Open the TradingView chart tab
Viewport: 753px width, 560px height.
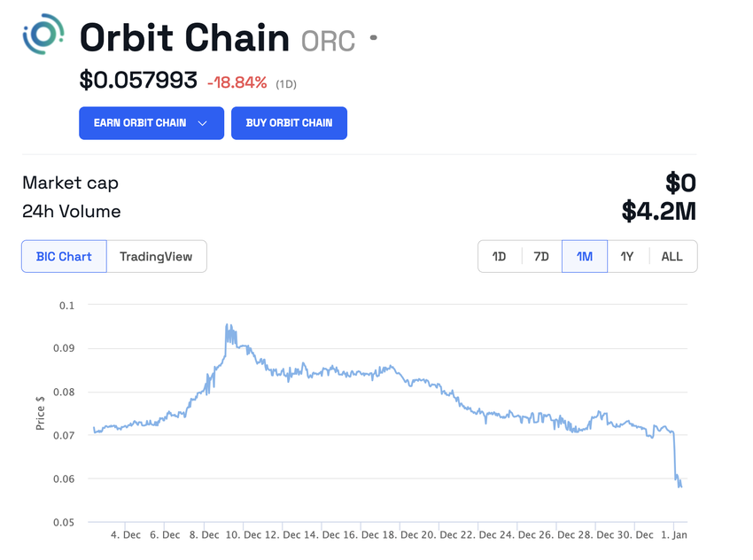click(156, 257)
